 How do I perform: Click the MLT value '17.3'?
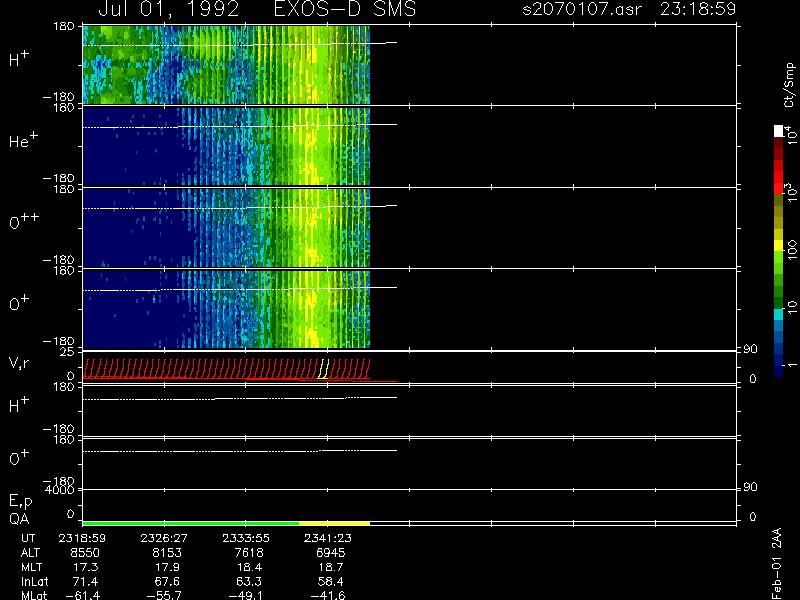(x=86, y=567)
